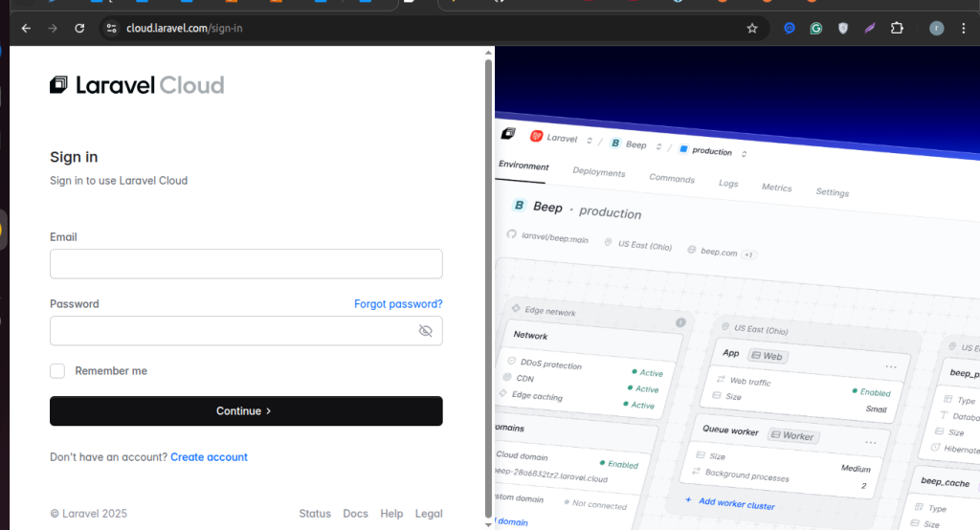
Task: Click the globe icon beside beep.com
Action: pos(691,250)
